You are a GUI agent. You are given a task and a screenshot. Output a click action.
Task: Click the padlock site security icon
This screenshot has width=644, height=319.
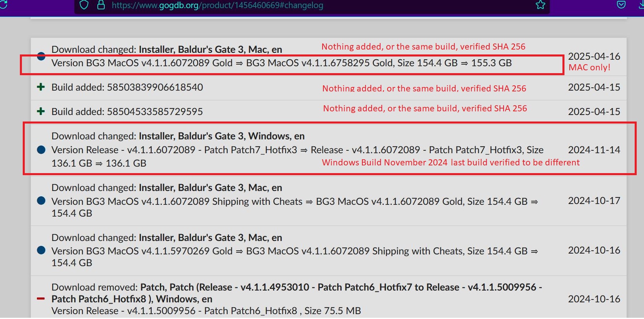[101, 5]
